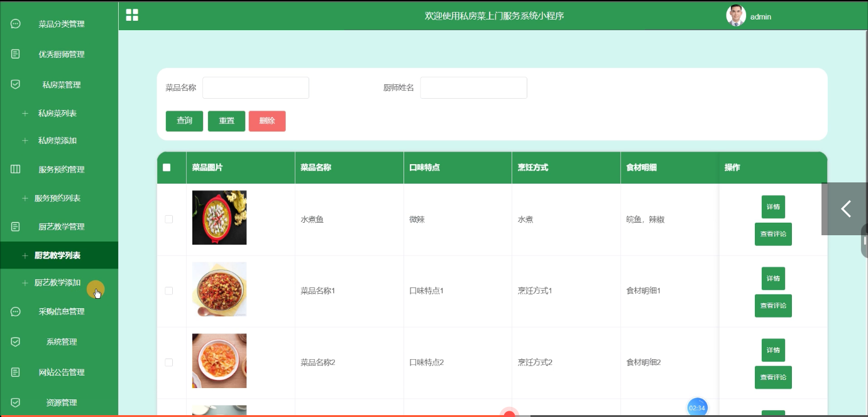Open 详情 for the 菜品名称1 row
The image size is (868, 417).
773,279
